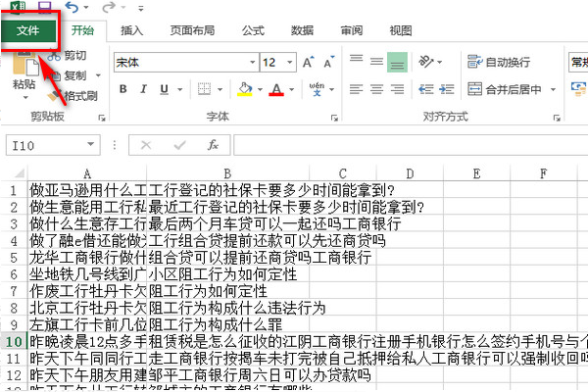Open the 粘贴 dropdown arrow
Viewport: 588px width, 392px height.
pyautogui.click(x=25, y=98)
